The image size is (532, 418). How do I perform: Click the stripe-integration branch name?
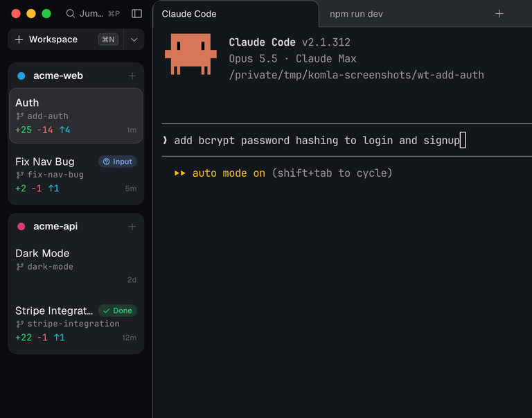[x=73, y=324]
